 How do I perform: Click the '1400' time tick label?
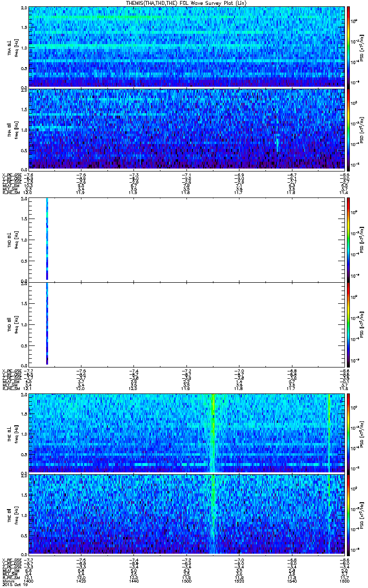click(x=29, y=581)
